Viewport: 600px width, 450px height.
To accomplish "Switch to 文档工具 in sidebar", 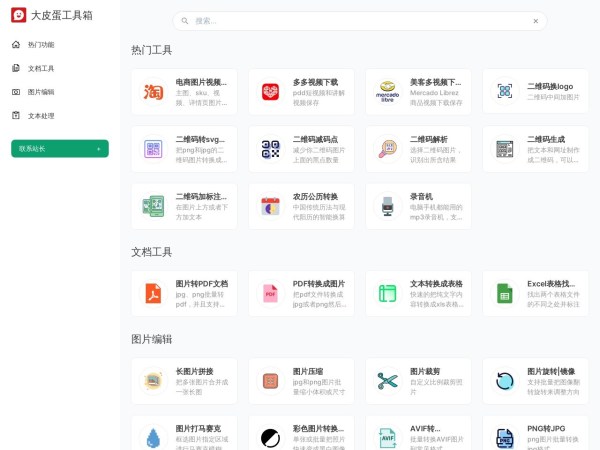I will (41, 68).
